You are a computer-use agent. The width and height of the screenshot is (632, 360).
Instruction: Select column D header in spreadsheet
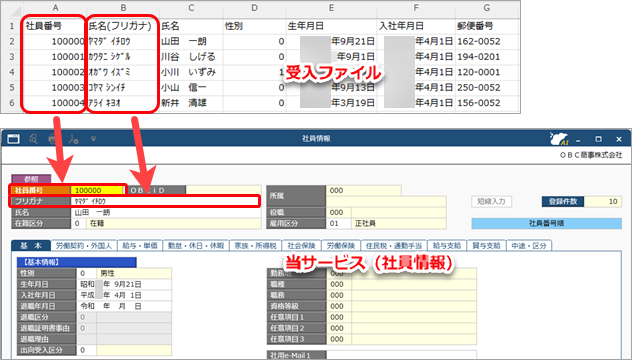click(254, 8)
